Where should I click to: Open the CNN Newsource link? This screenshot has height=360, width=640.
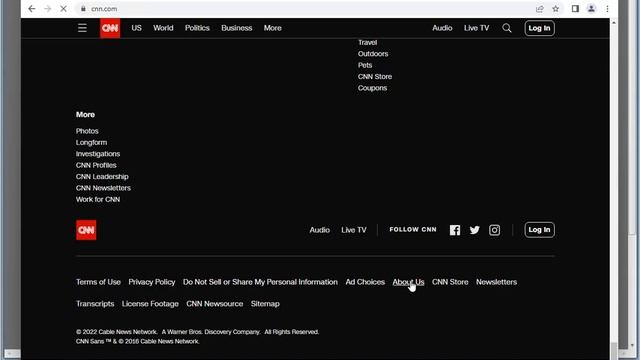[215, 304]
